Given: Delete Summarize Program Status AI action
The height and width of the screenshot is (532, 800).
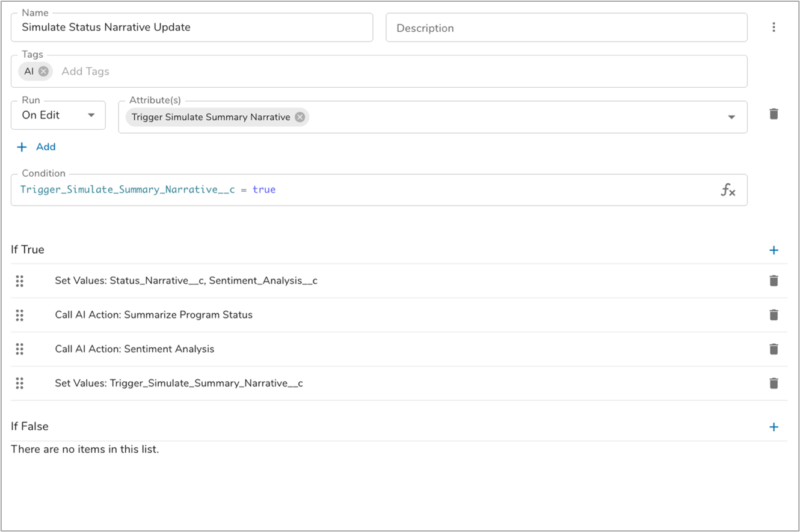Looking at the screenshot, I should pyautogui.click(x=774, y=315).
